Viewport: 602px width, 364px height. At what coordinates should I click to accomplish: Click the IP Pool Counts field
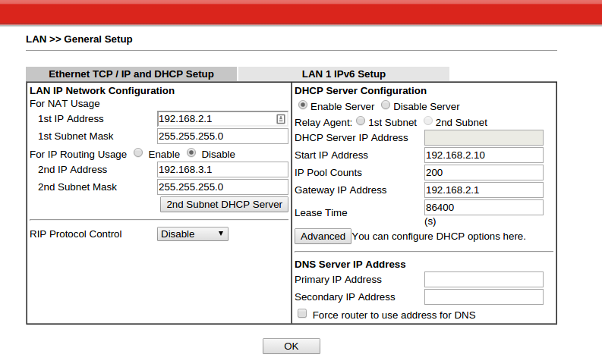pos(484,173)
